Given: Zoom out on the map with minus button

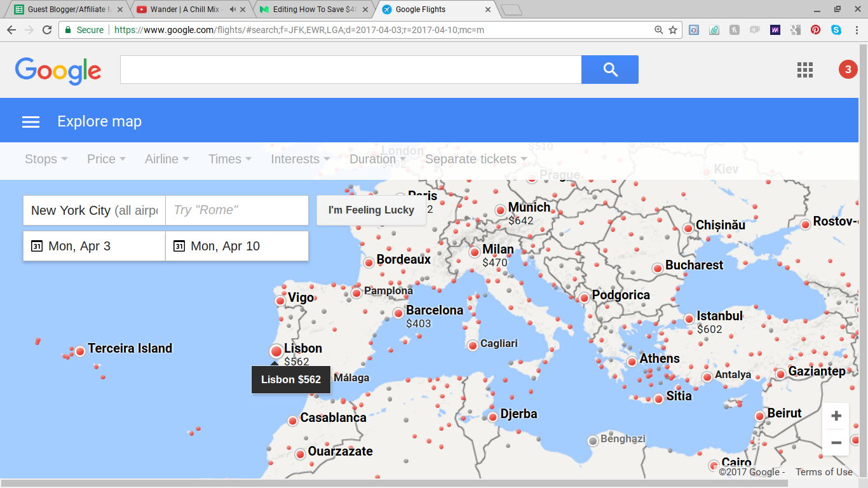Looking at the screenshot, I should (836, 443).
